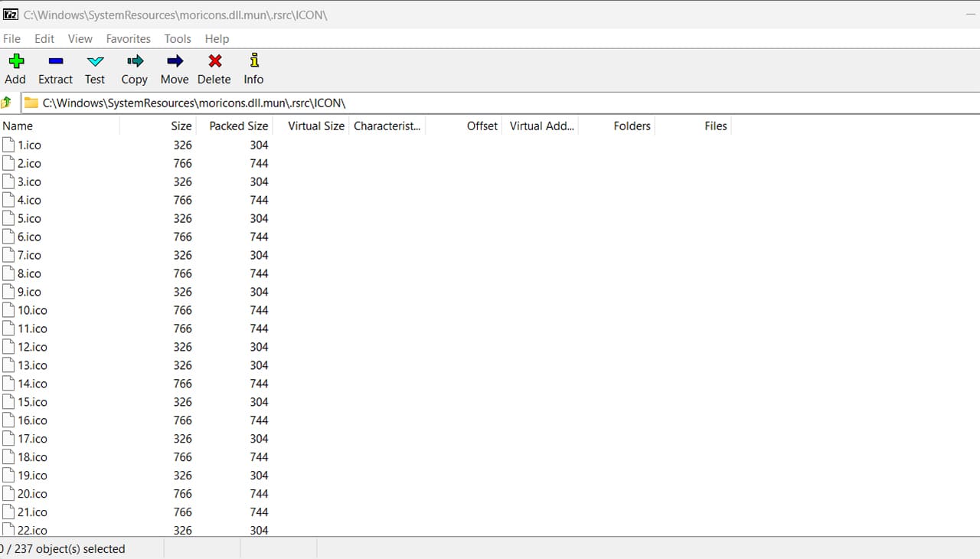Select the 20.ico file name
980x559 pixels.
tap(32, 494)
